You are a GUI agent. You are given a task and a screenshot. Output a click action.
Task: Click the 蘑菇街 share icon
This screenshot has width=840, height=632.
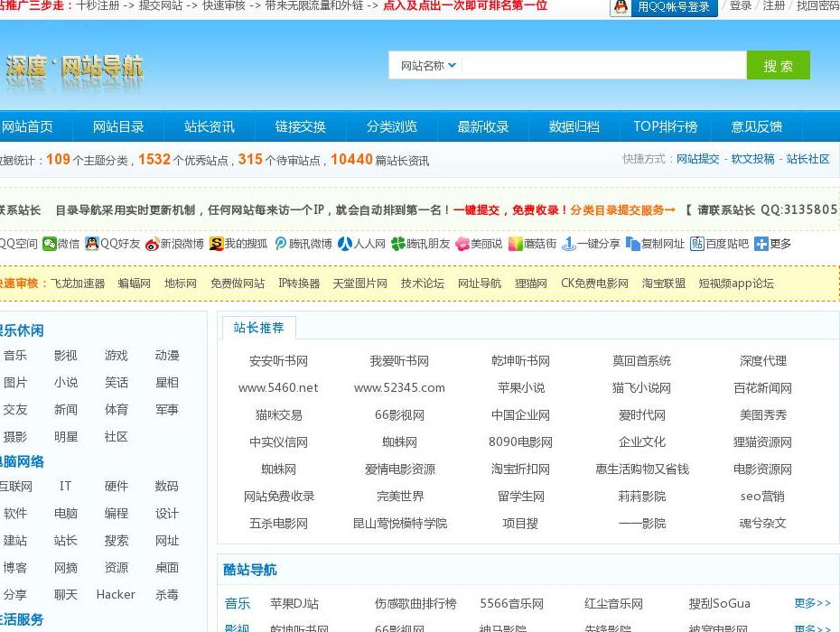coord(516,245)
